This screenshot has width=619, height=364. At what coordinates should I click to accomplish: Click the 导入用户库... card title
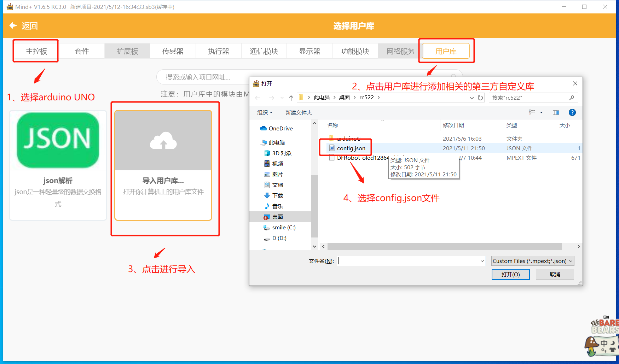[163, 181]
